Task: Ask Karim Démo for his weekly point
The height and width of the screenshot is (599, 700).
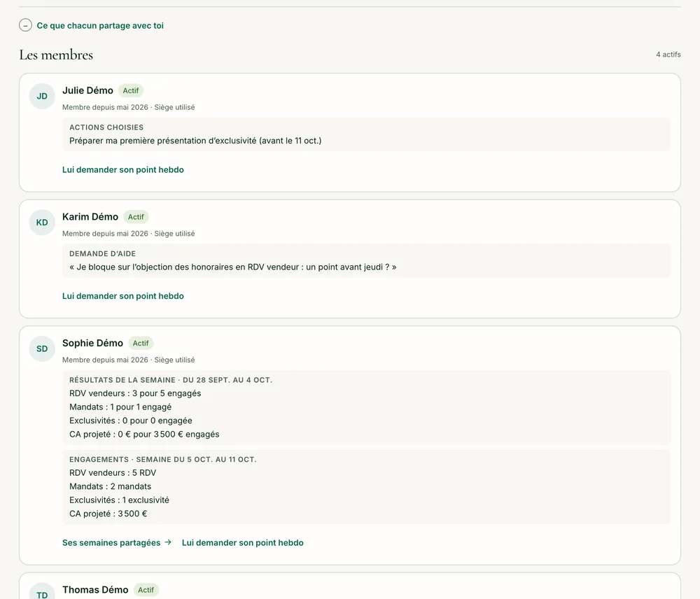Action: point(122,296)
